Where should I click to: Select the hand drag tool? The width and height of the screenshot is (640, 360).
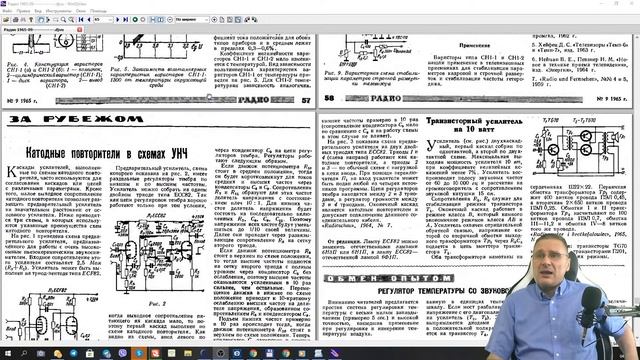tap(41, 20)
